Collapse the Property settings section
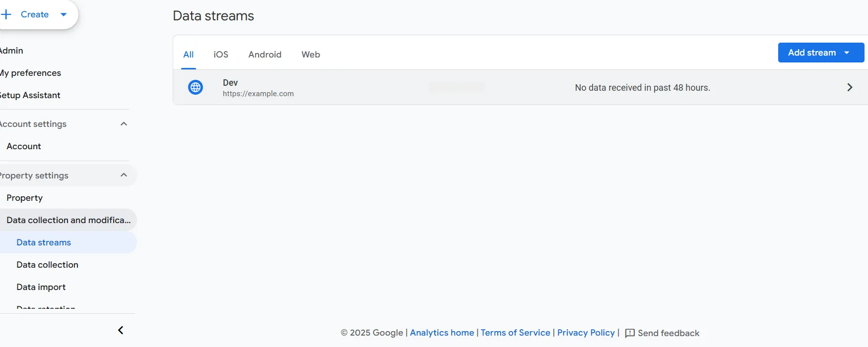 click(124, 175)
